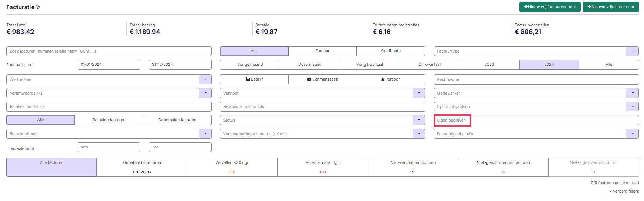644x201 pixels.
Task: Click Te factureren registraties € 6,16
Action: point(382,32)
